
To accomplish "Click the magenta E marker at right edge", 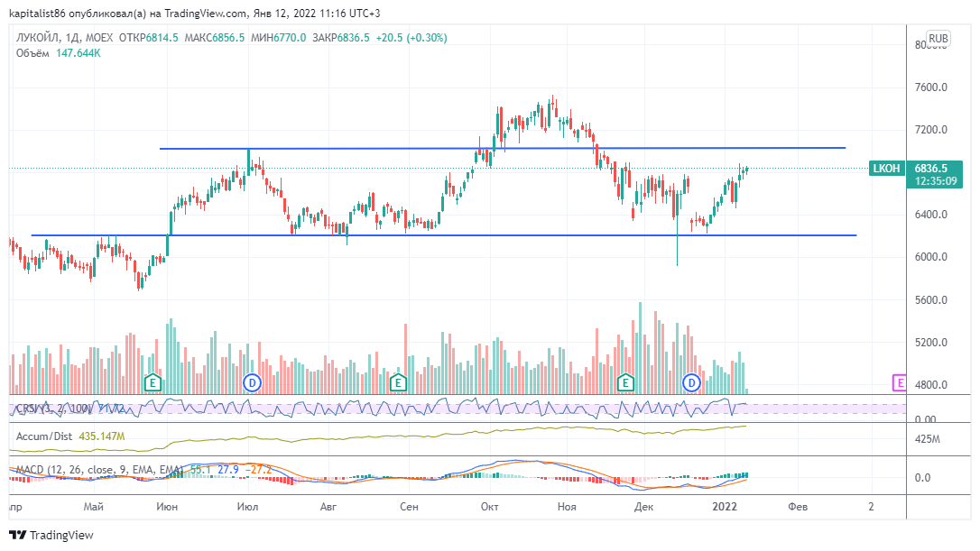I will [899, 382].
